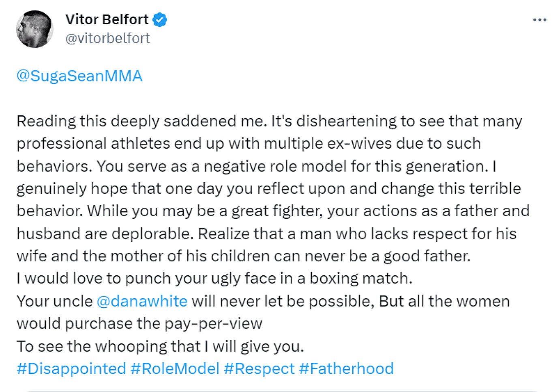Image resolution: width=553 pixels, height=392 pixels.
Task: Click the 'negative role model' line
Action: (x=256, y=166)
